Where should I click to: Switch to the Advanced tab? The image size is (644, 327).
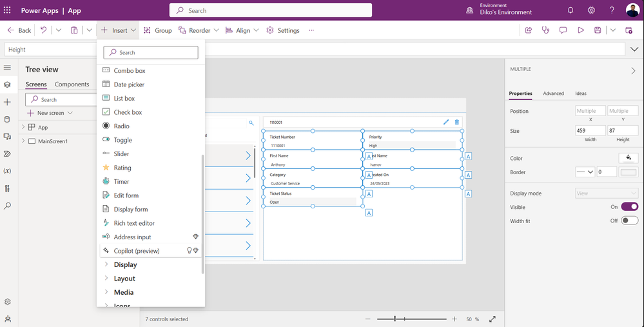553,94
